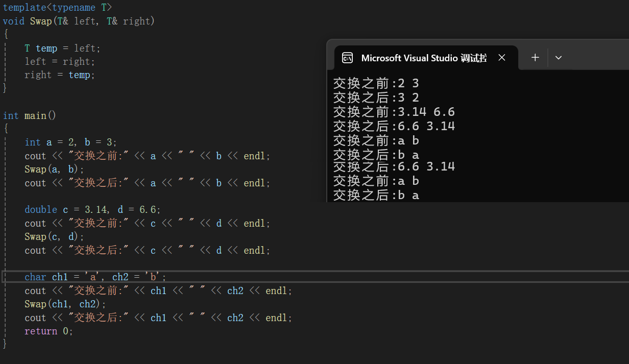This screenshot has height=364, width=629.
Task: Click the console output line '交换之前:3.14 6.6'
Action: click(x=394, y=112)
